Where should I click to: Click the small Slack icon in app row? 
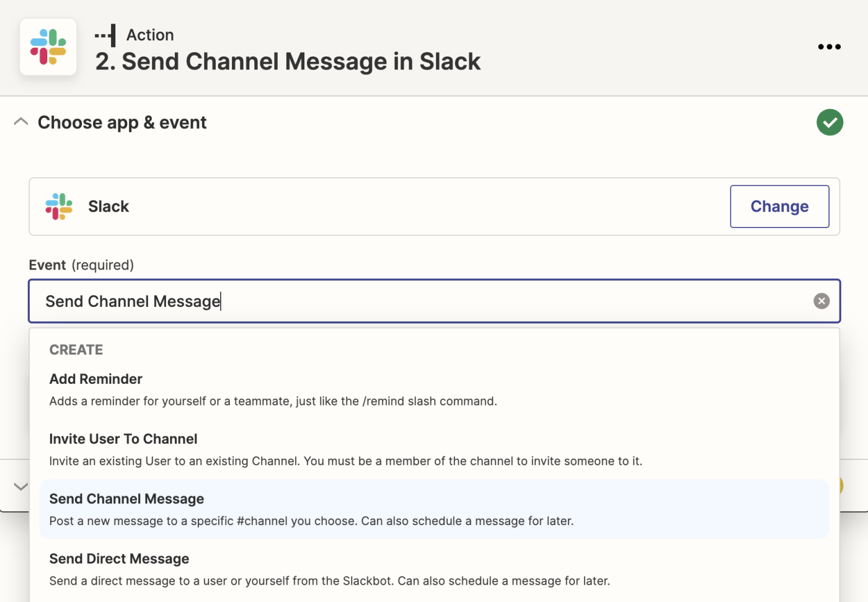59,206
